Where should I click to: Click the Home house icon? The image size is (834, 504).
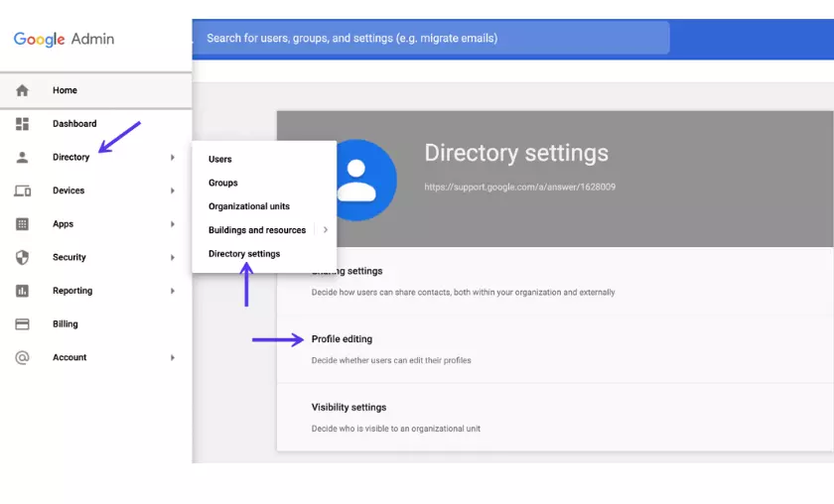coord(22,90)
